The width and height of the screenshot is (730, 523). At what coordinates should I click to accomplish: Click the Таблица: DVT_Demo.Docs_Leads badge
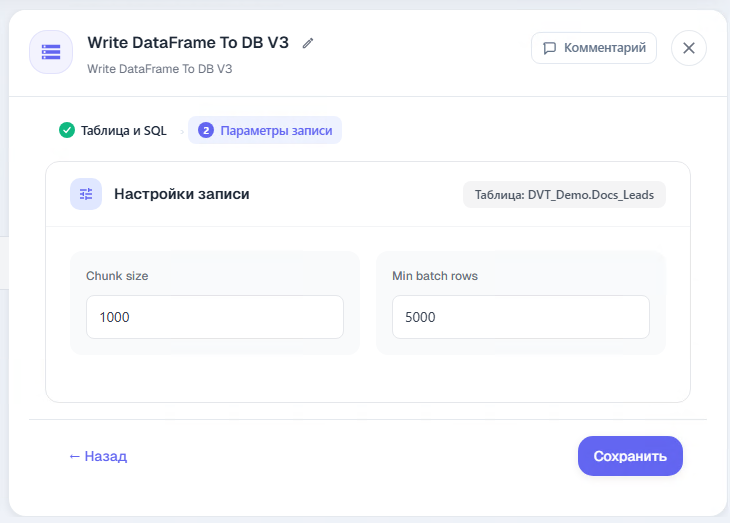[x=564, y=195]
